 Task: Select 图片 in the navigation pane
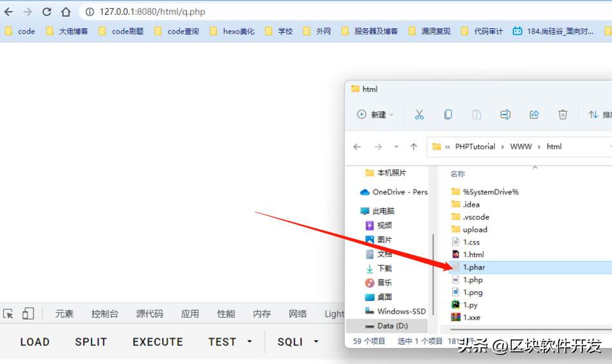(379, 240)
